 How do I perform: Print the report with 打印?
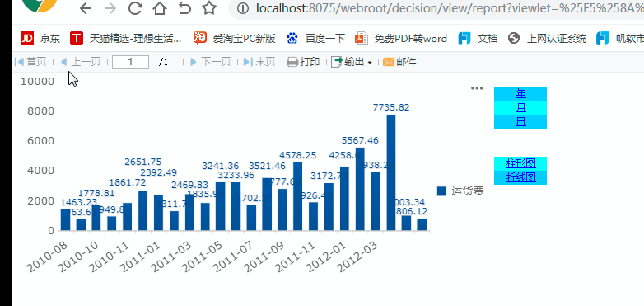[303, 62]
